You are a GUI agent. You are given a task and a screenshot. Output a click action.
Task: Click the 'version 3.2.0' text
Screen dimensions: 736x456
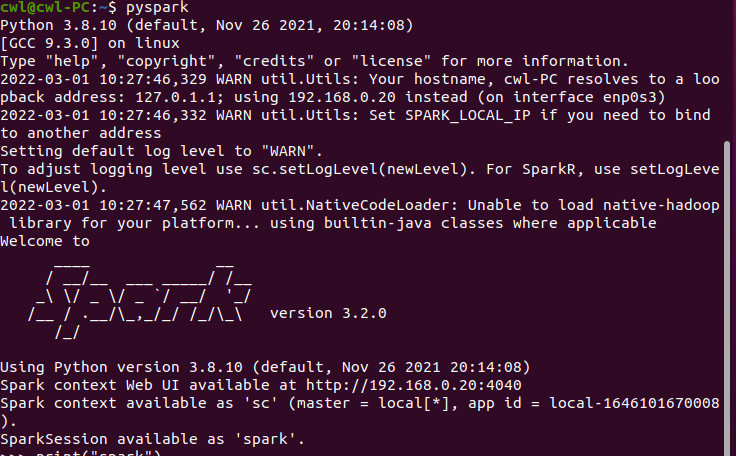coord(328,313)
